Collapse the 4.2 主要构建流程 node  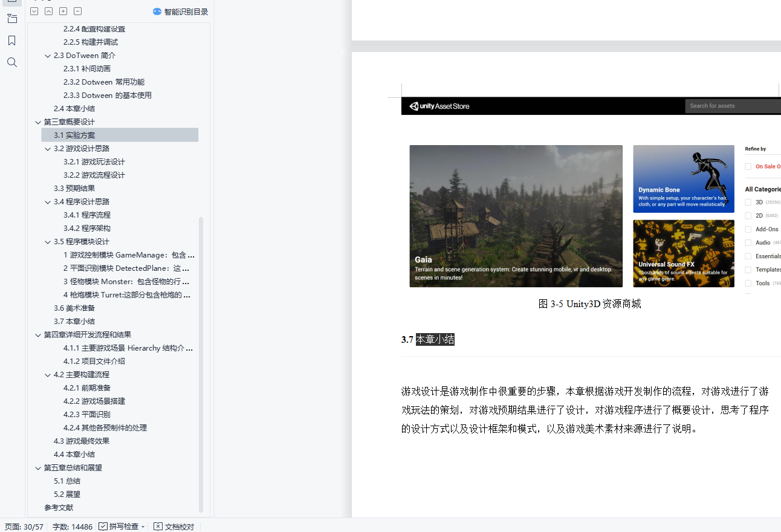click(x=48, y=375)
